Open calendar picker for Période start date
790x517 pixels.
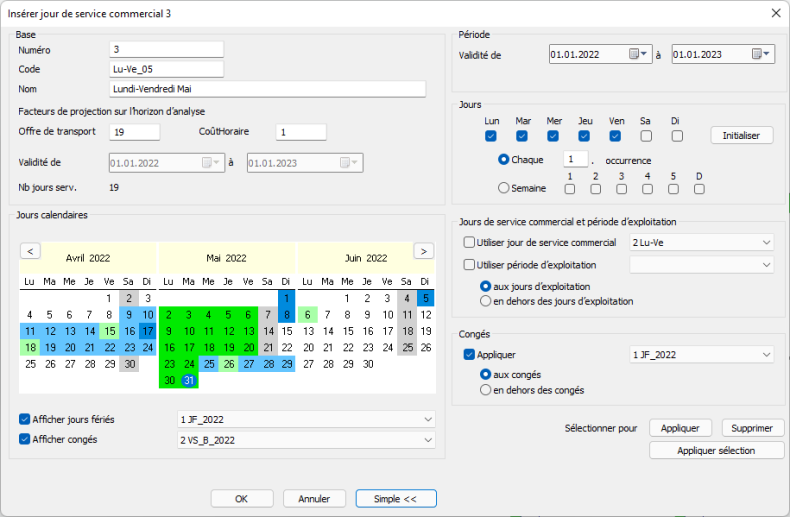click(x=638, y=55)
